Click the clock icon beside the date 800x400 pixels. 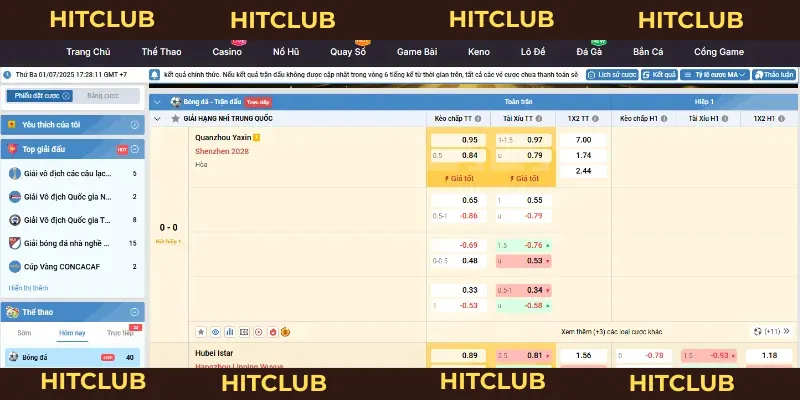coord(7,75)
